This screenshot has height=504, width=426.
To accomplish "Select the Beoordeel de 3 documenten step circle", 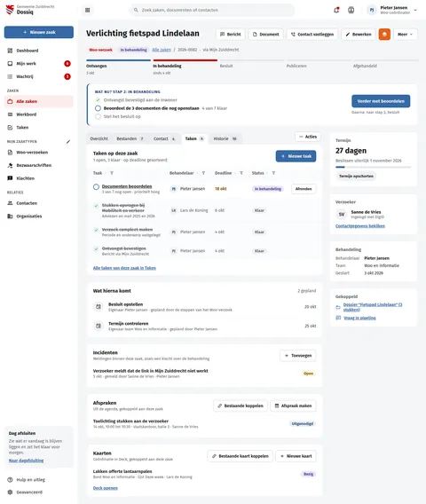I will 98,108.
